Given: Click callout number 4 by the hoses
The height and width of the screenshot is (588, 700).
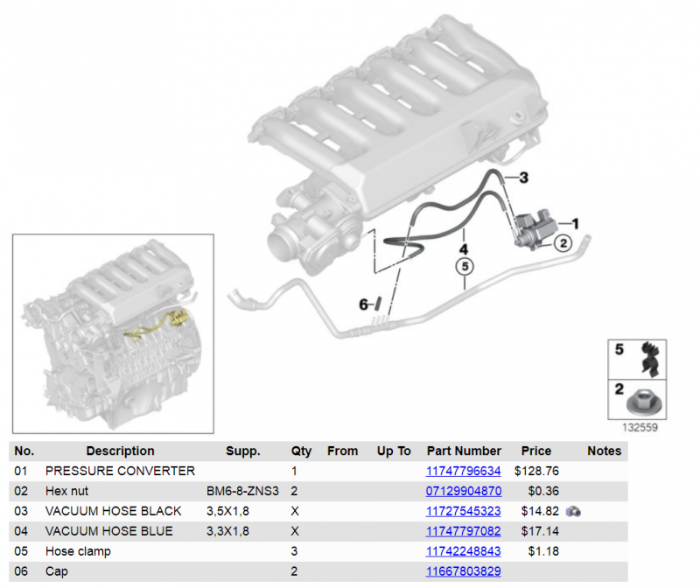Looking at the screenshot, I should (x=464, y=248).
